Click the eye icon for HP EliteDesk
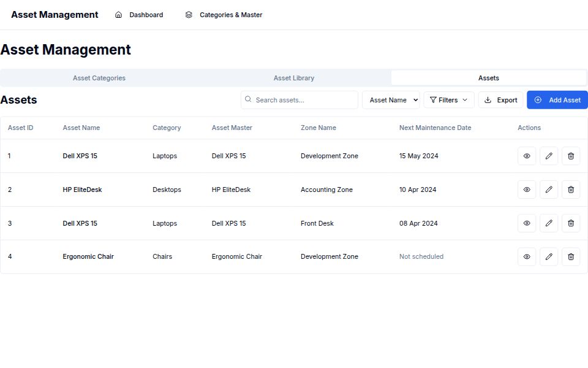 (526, 190)
